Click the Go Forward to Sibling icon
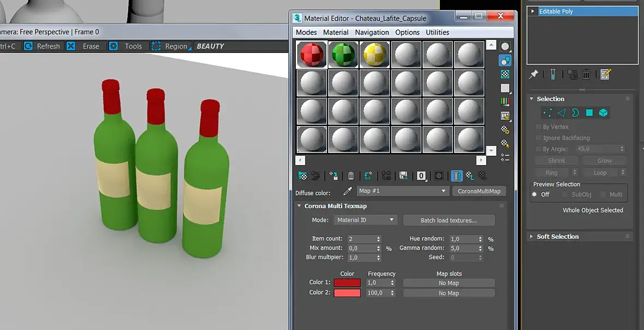This screenshot has width=644, height=330. click(483, 176)
